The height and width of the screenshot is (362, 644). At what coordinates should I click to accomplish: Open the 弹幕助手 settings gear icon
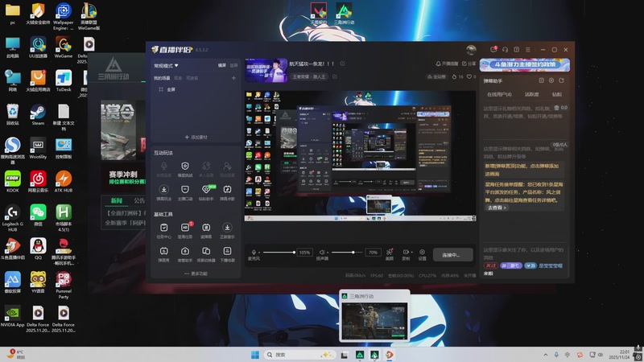pyautogui.click(x=551, y=80)
